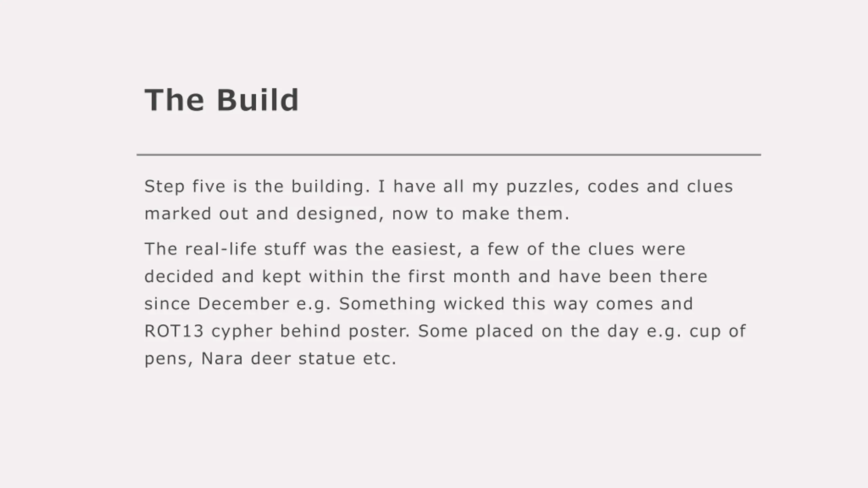Screen dimensions: 868x488
Task: Select the word "building" in first sentence
Action: [328, 187]
